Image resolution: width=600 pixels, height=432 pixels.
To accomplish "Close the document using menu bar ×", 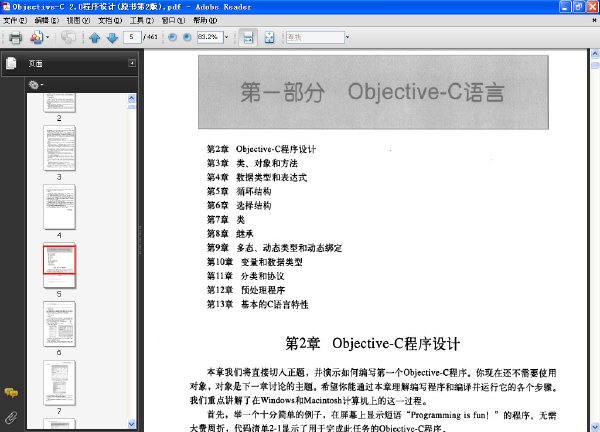I will pyautogui.click(x=594, y=20).
